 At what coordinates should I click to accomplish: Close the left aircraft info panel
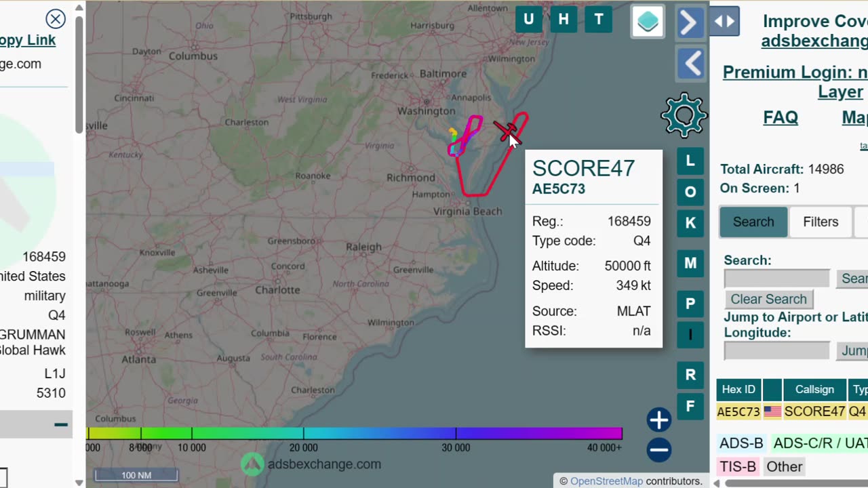point(56,19)
